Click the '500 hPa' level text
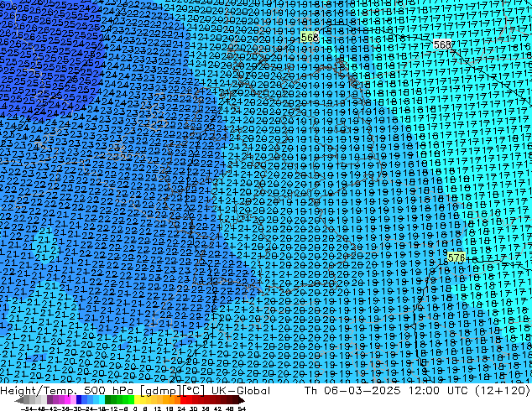The height and width of the screenshot is (411, 532). [x=108, y=391]
